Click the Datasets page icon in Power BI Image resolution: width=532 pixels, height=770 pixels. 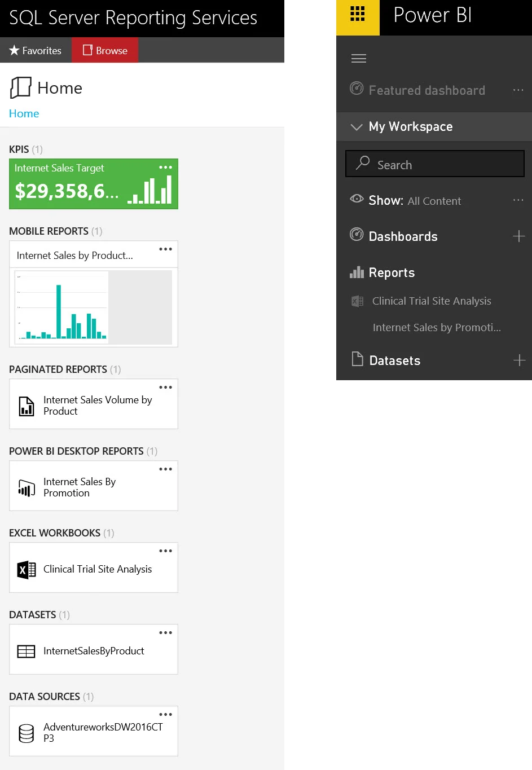coord(357,360)
